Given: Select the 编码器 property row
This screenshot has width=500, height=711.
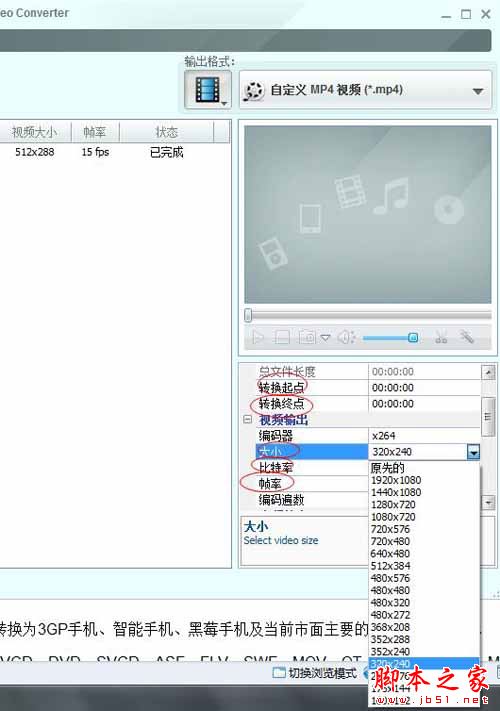Looking at the screenshot, I should (312, 436).
